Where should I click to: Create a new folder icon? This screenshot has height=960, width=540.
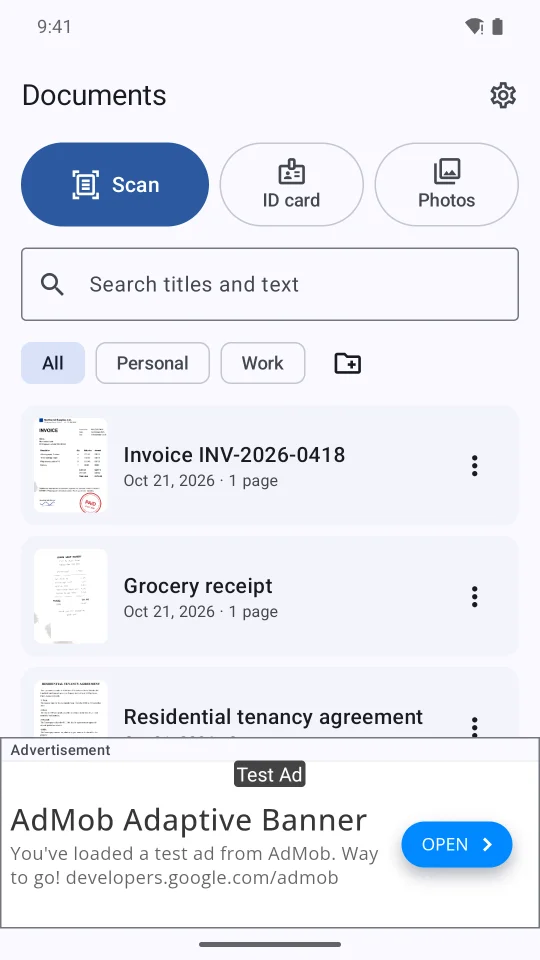click(348, 363)
